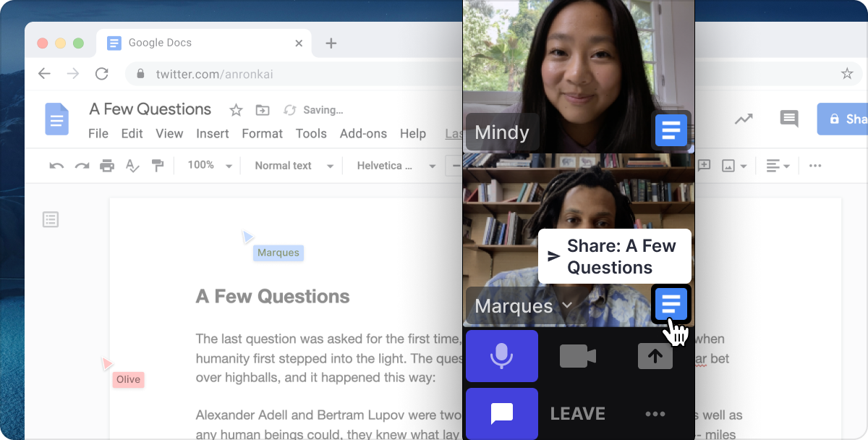868x440 pixels.
Task: Expand the chevron next to Marques
Action: pos(567,305)
